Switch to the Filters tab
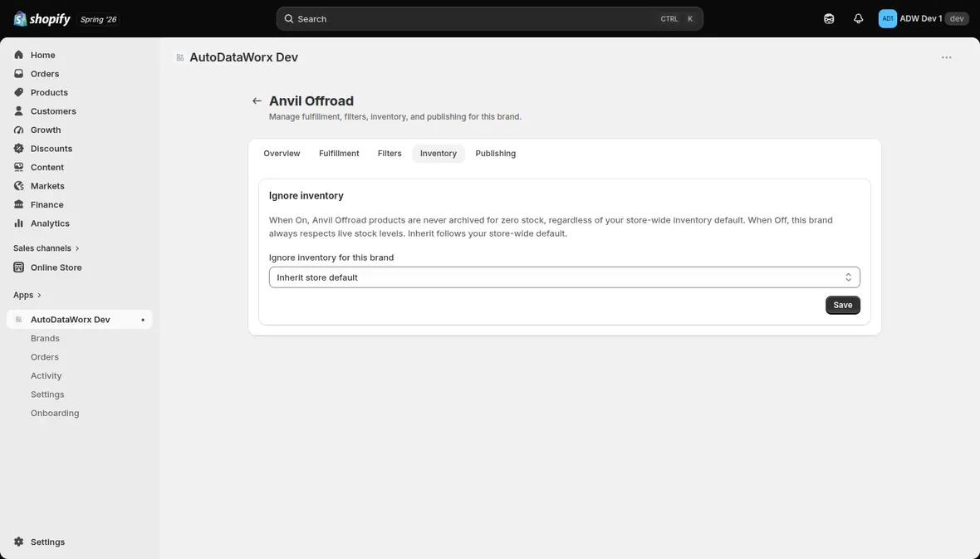The width and height of the screenshot is (980, 559). point(390,153)
